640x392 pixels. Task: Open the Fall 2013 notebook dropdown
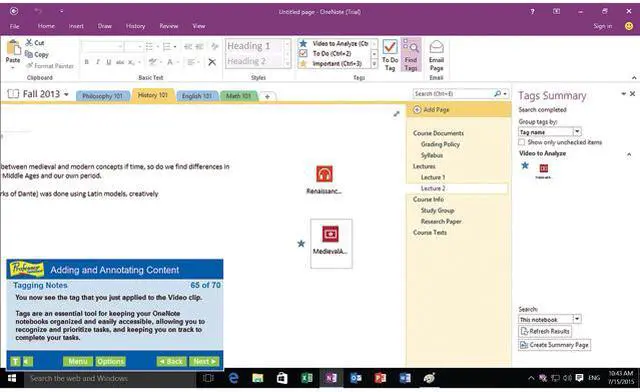click(x=66, y=94)
